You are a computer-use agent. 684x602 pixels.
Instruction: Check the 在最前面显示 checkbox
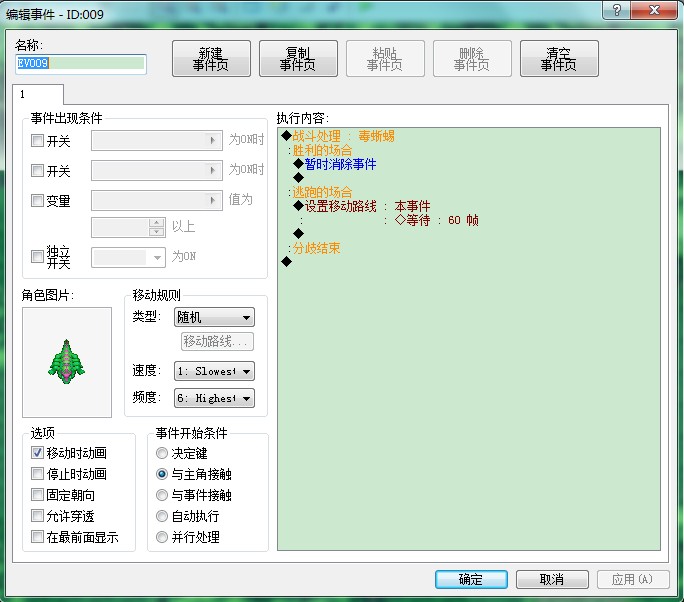pyautogui.click(x=38, y=536)
